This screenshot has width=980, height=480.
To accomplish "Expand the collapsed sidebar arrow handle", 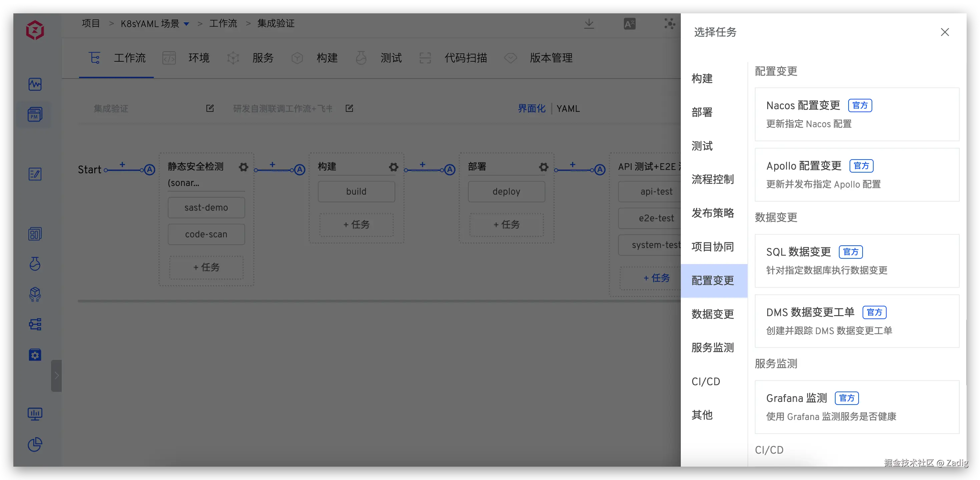I will (x=56, y=375).
